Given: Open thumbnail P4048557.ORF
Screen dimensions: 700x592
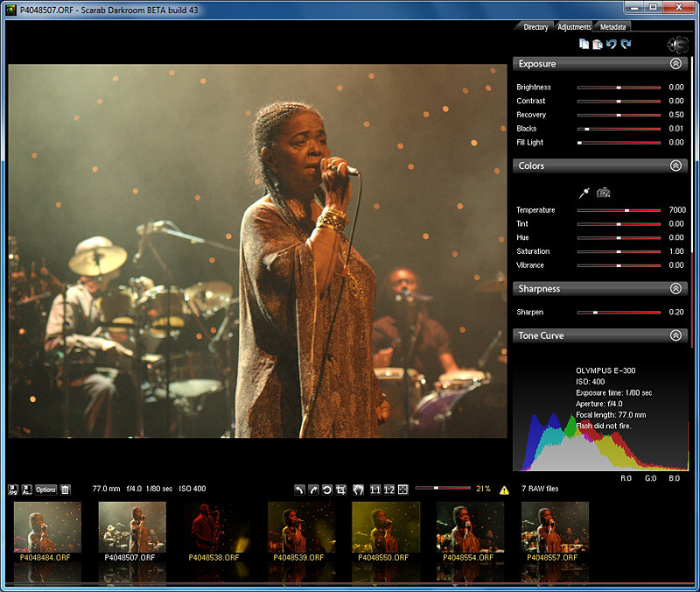Looking at the screenshot, I should 555,527.
